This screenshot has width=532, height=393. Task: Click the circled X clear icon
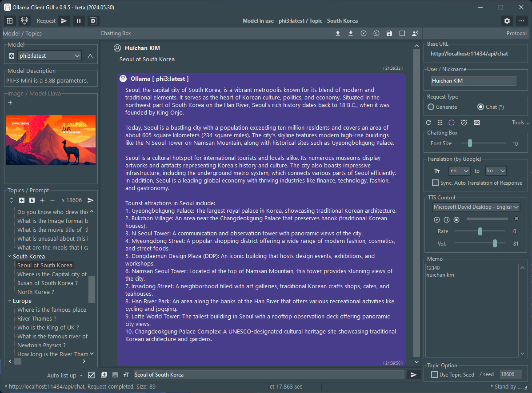(364, 33)
